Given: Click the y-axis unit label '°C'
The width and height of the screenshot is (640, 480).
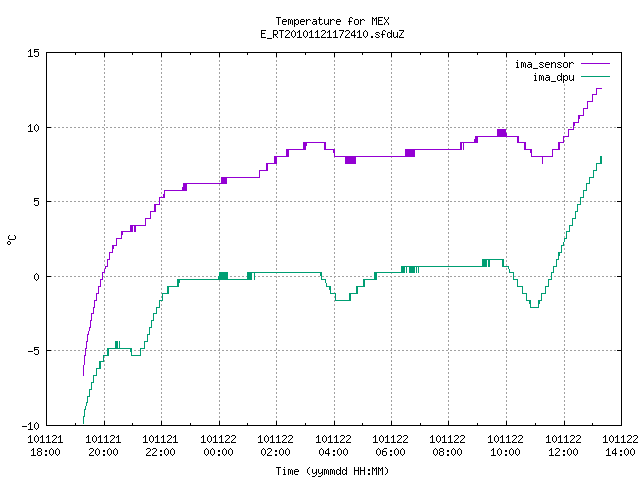Looking at the screenshot, I should pyautogui.click(x=11, y=240).
